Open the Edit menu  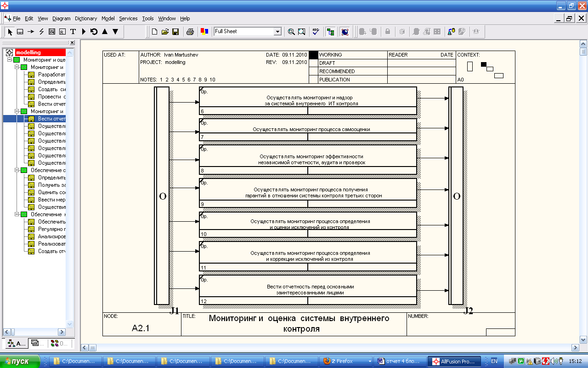29,18
